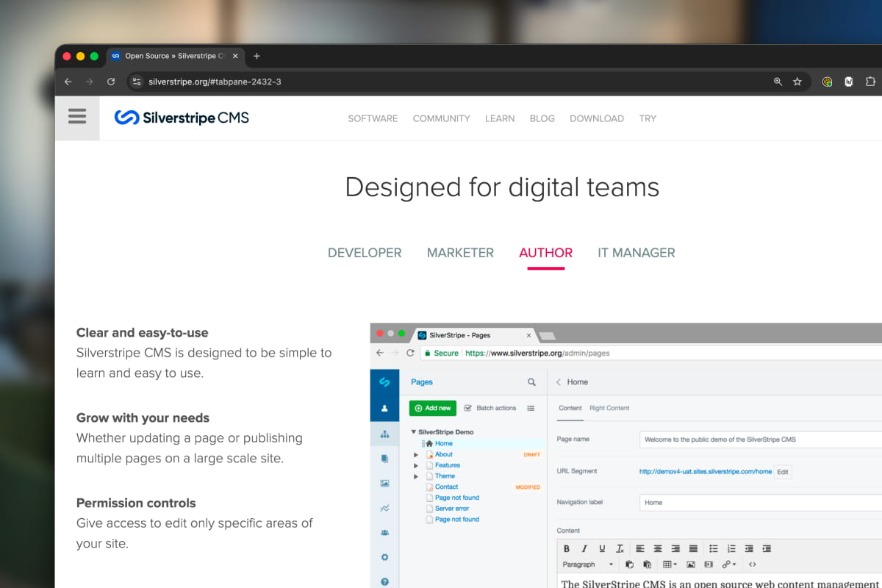Switch to the MARKETER tab
The width and height of the screenshot is (882, 588).
pyautogui.click(x=460, y=253)
